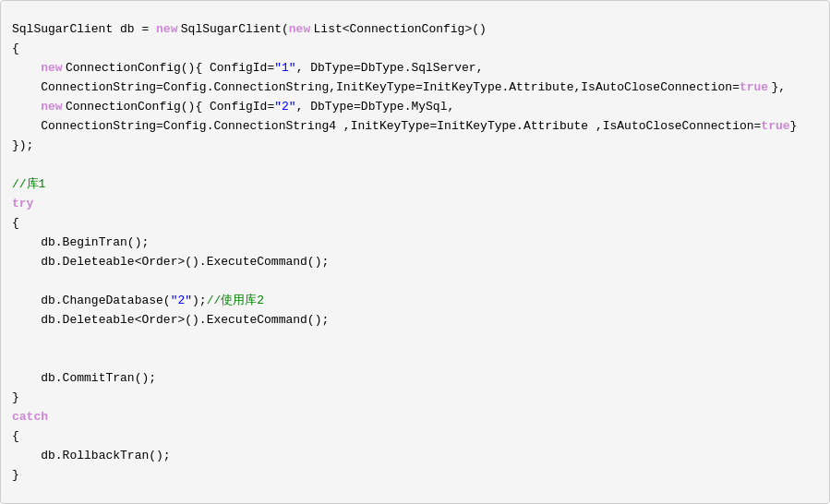Click the db variable declaration on line one
This screenshot has height=504, width=830.
coord(126,30)
